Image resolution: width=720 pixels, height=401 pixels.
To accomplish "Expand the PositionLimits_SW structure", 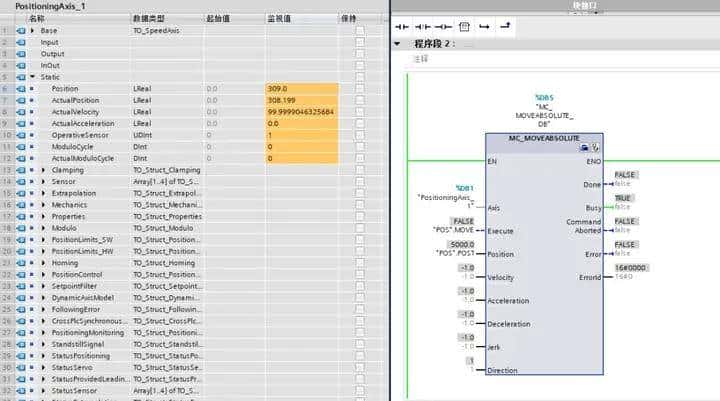I will pyautogui.click(x=43, y=240).
